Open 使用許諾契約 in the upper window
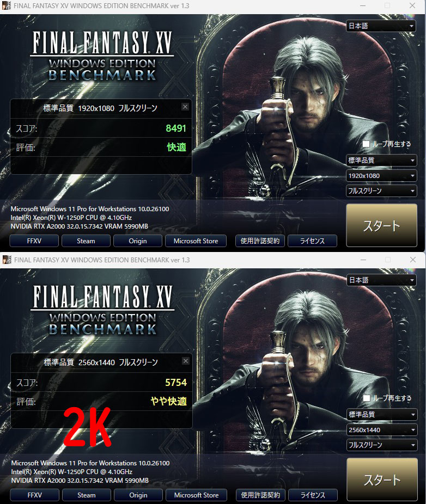 (x=260, y=241)
